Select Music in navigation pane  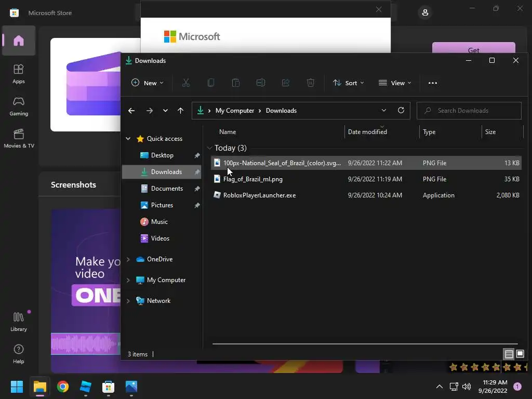click(162, 221)
